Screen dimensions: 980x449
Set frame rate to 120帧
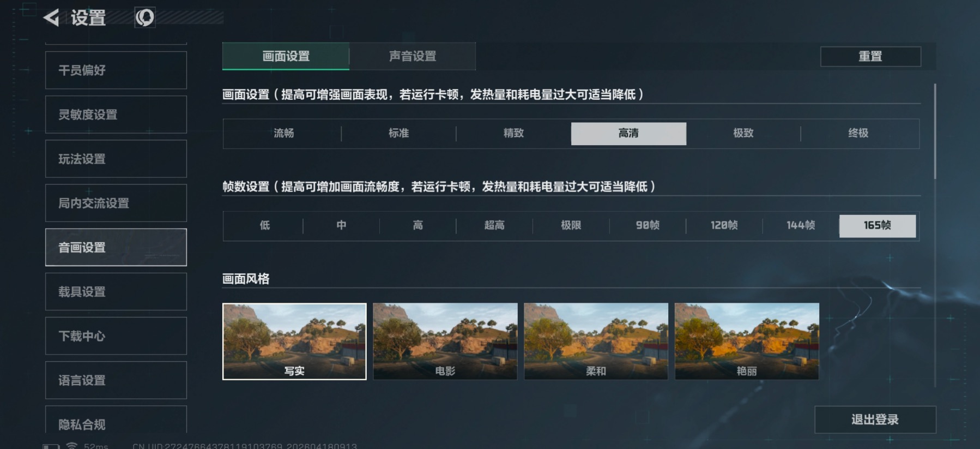tap(724, 225)
